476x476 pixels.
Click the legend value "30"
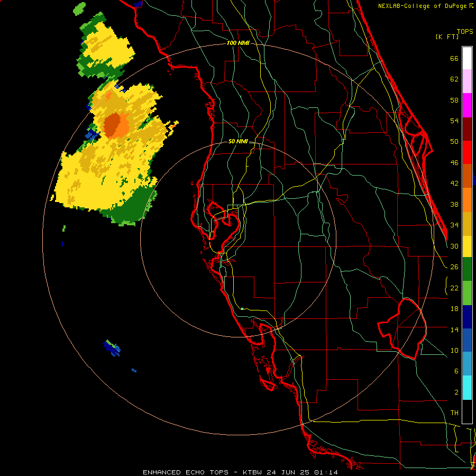click(454, 246)
